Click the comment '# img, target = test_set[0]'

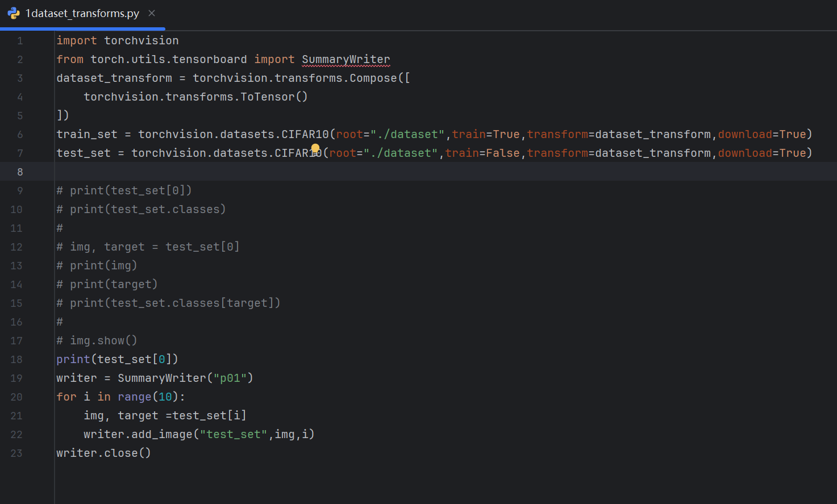tap(148, 247)
